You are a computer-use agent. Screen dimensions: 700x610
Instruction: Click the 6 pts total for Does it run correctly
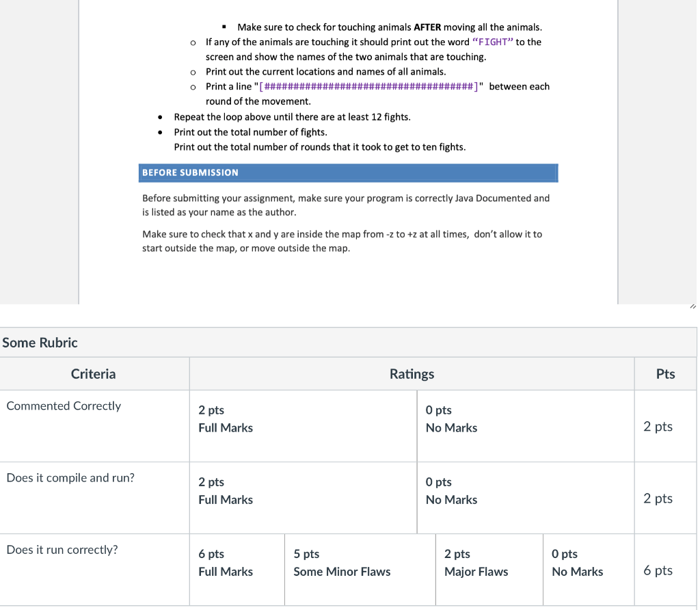click(x=658, y=570)
